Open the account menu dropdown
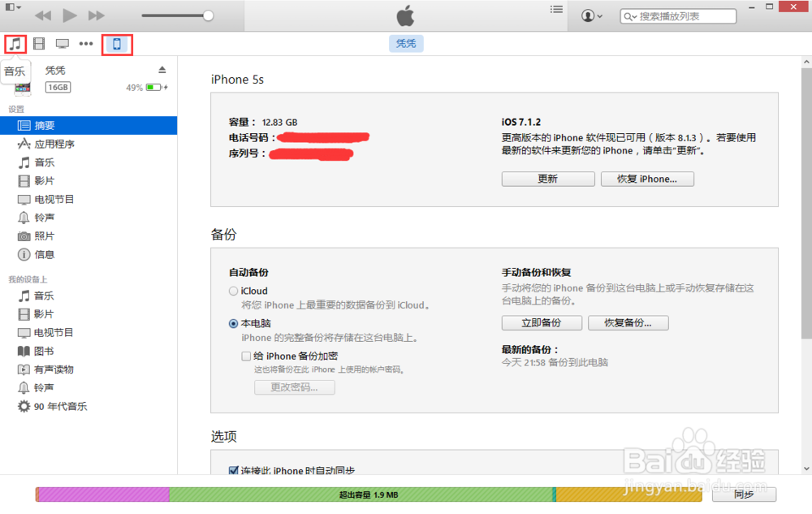Image resolution: width=812 pixels, height=514 pixels. [x=592, y=16]
